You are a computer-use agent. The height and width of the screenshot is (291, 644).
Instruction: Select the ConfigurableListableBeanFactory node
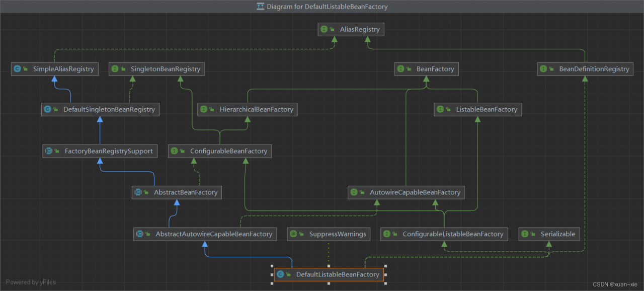(x=452, y=234)
